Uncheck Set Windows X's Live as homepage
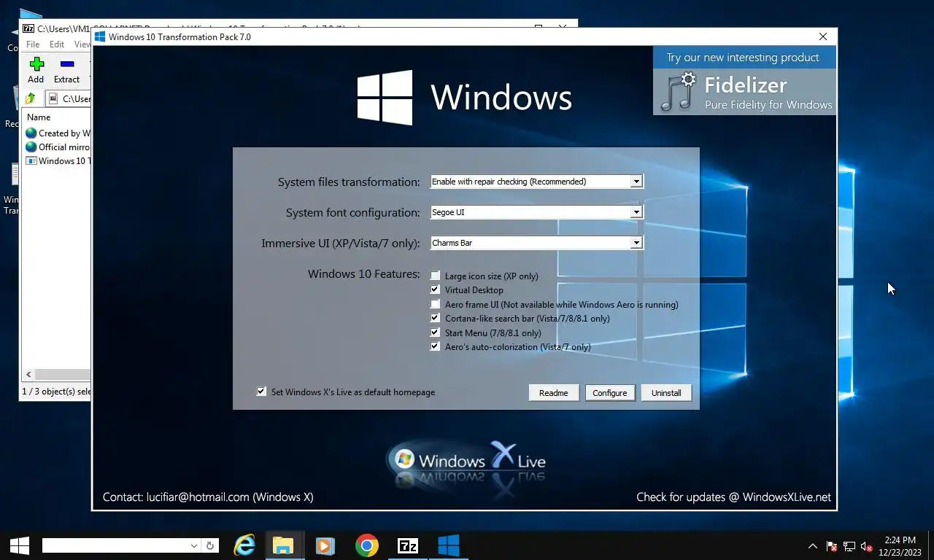This screenshot has width=934, height=560. [x=261, y=392]
